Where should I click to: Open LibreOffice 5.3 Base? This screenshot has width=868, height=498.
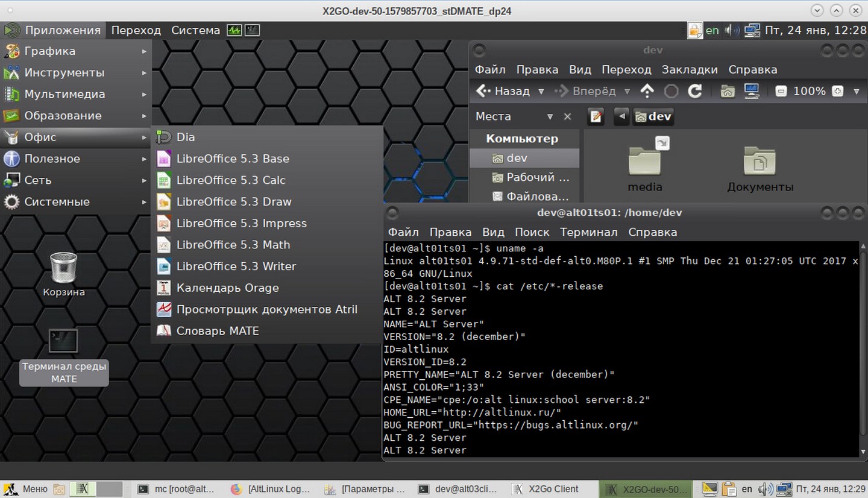click(267, 159)
